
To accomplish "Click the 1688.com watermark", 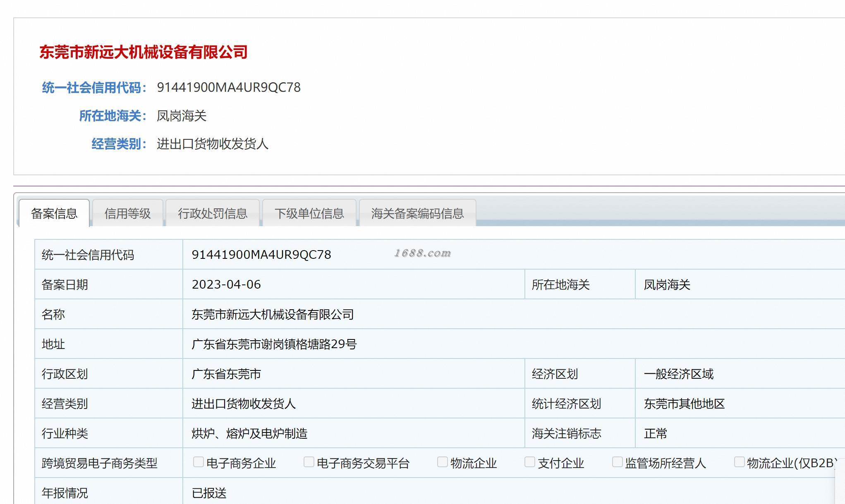I will [422, 253].
